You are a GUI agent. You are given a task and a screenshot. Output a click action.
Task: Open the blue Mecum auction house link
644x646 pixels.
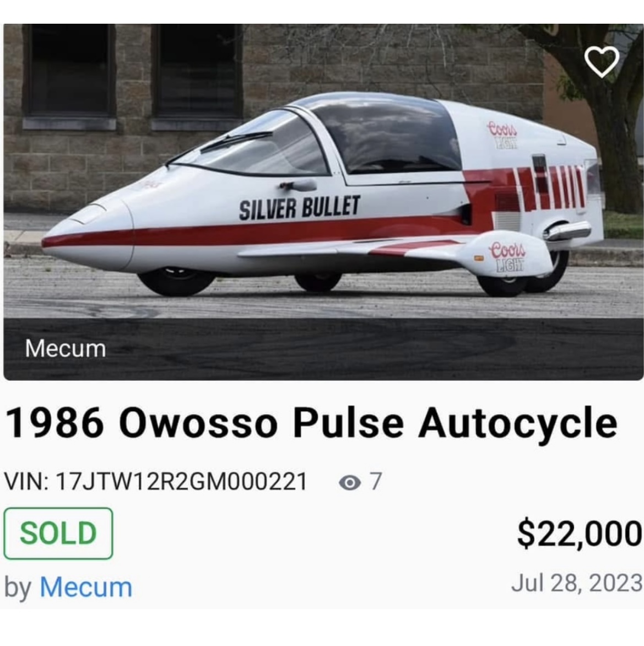86,587
